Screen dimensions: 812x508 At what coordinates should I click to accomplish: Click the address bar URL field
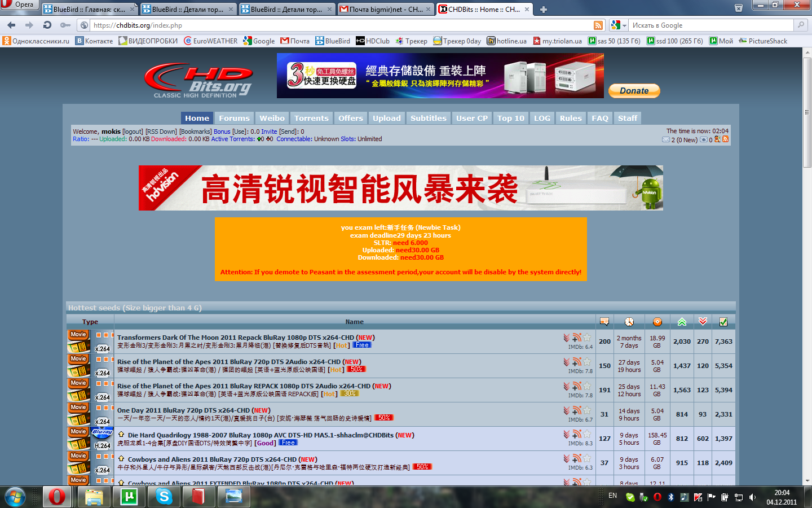pos(342,25)
